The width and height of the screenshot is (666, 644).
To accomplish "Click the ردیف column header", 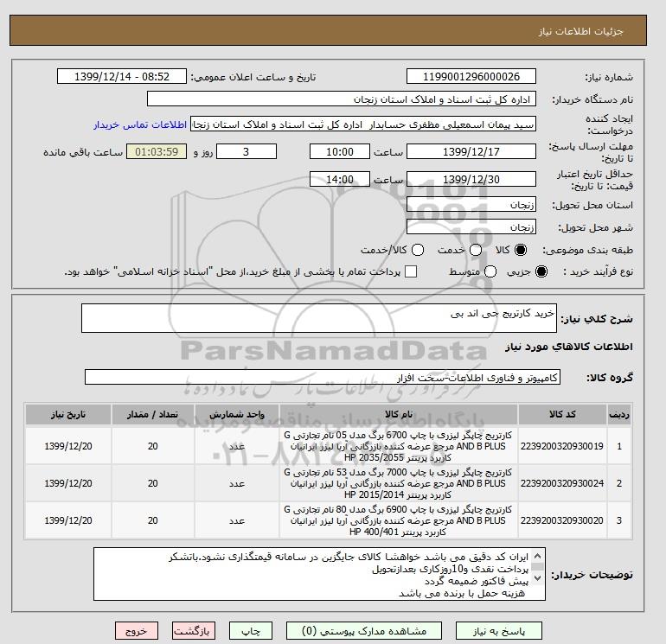I will point(619,414).
